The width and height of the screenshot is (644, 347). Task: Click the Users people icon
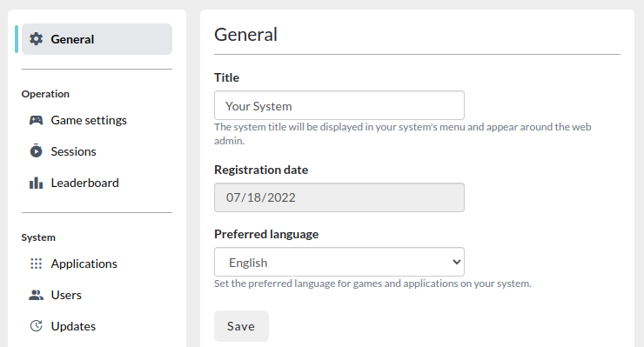coord(37,295)
